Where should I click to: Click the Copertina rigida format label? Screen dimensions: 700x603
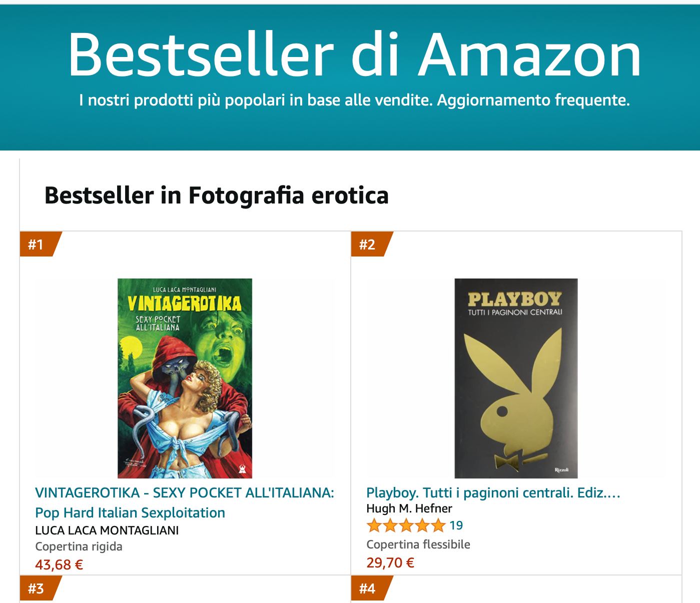79,546
